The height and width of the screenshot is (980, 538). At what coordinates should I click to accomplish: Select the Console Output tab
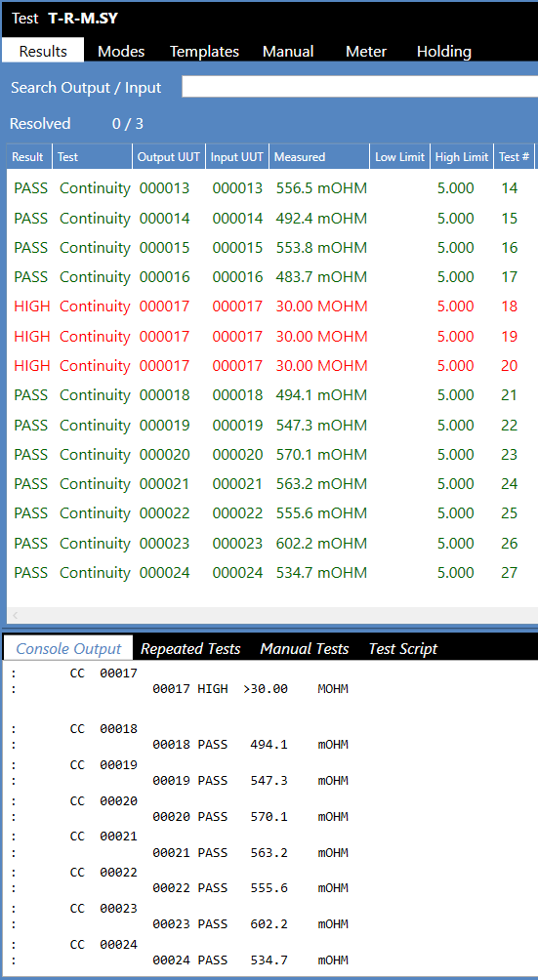[68, 648]
